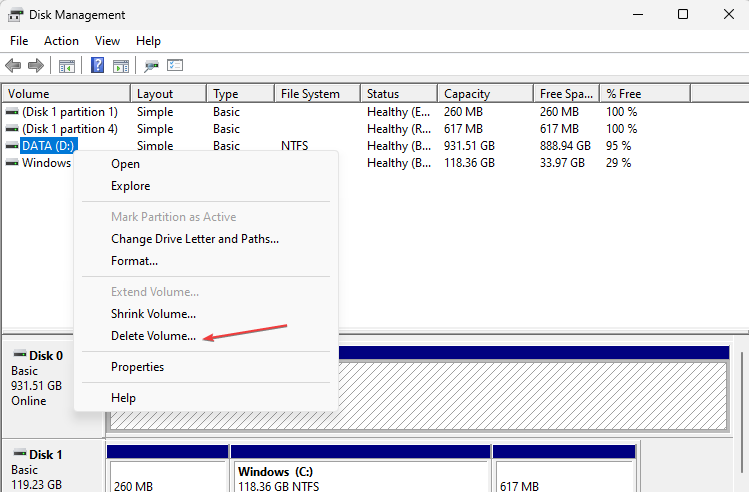The width and height of the screenshot is (749, 492).
Task: Open the File menu
Action: (19, 41)
